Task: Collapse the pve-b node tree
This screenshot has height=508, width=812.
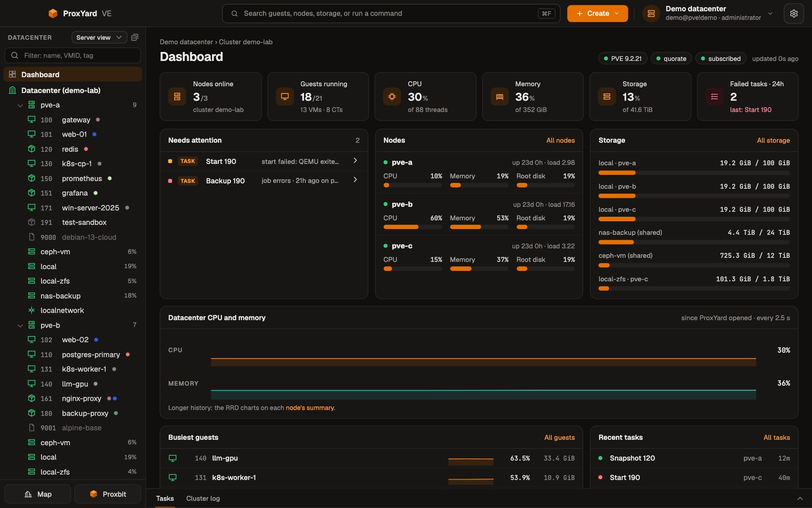Action: [x=20, y=325]
